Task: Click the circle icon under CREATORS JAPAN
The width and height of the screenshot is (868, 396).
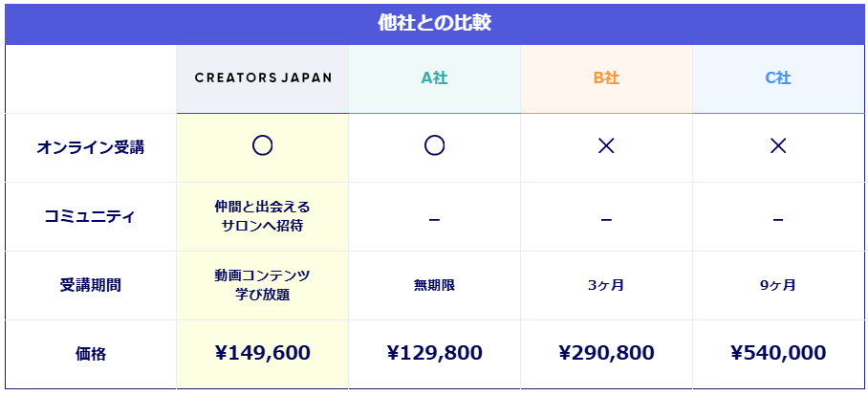Action: click(262, 145)
